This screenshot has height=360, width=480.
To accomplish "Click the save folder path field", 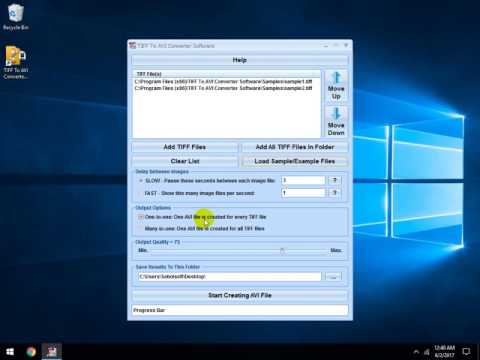I will pos(229,276).
